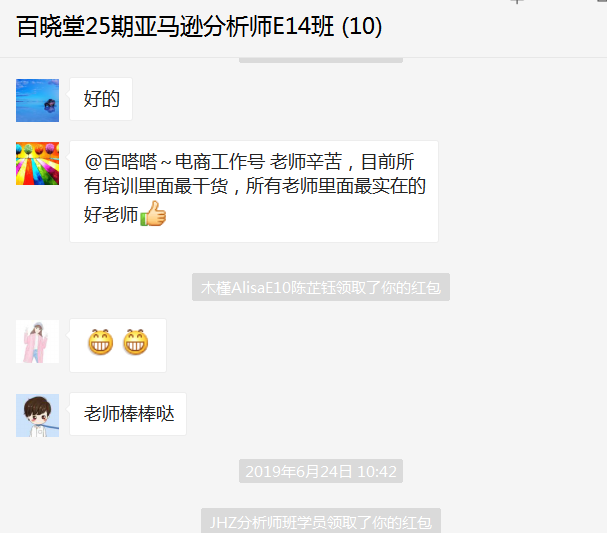Click the 好老师 text in the praise message
Viewport: 607px width, 533px height.
[111, 214]
